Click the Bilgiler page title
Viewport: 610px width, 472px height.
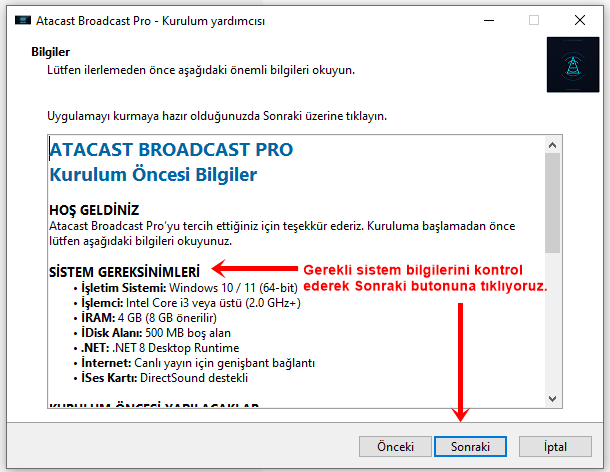[x=51, y=52]
